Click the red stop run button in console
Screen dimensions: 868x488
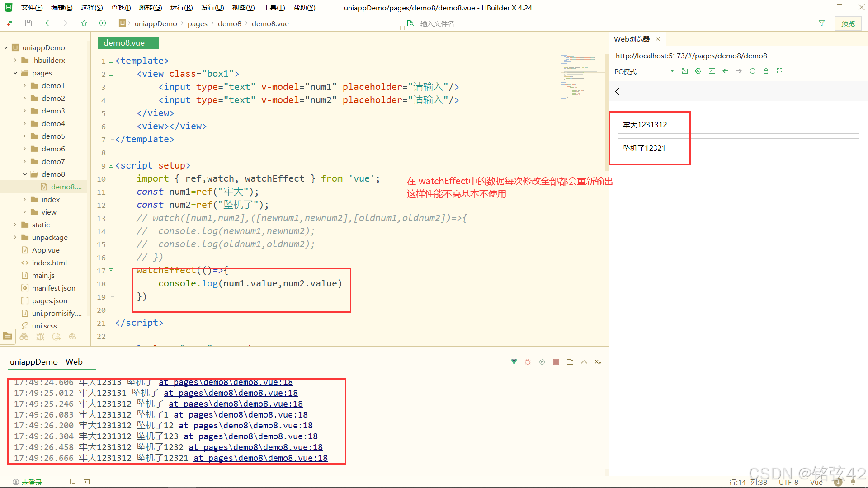pyautogui.click(x=556, y=362)
